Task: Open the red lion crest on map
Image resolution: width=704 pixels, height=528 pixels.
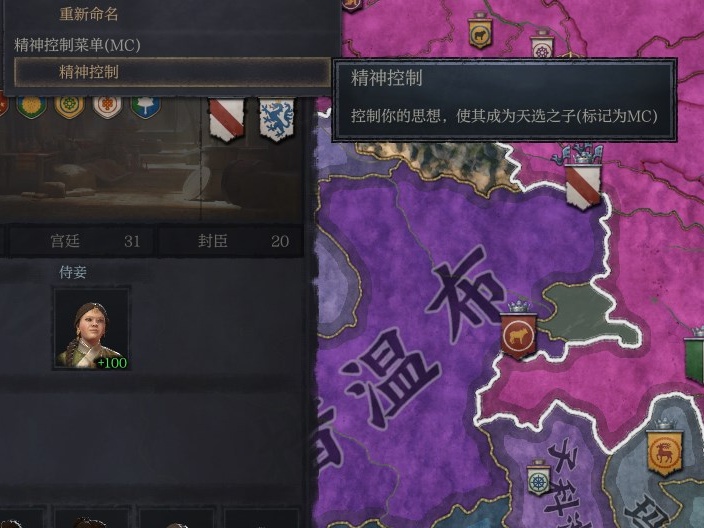Action: coord(519,330)
